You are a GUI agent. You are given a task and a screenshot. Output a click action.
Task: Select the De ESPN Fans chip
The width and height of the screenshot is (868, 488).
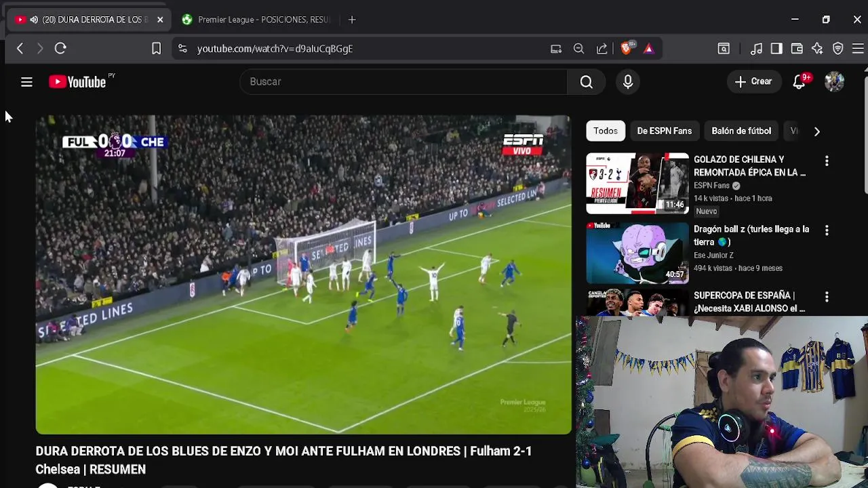(665, 131)
